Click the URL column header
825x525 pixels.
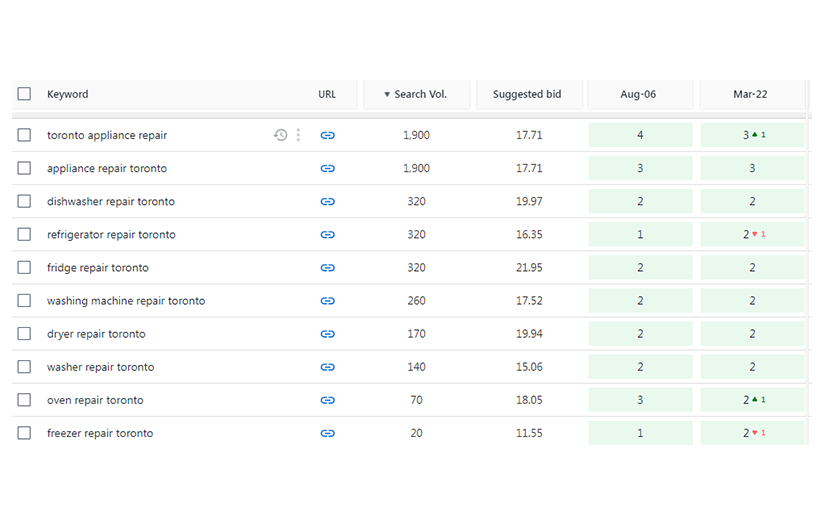point(327,94)
